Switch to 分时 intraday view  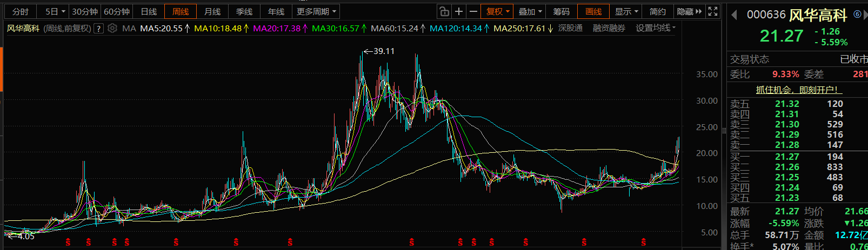point(21,11)
